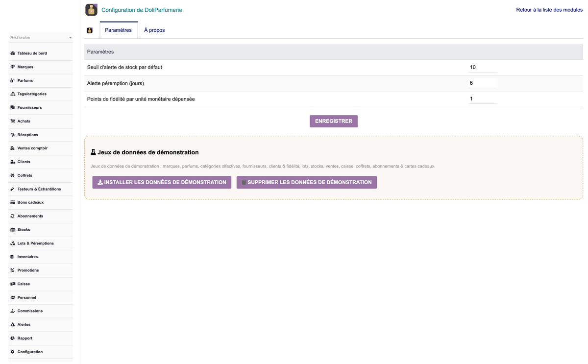Image resolution: width=588 pixels, height=364 pixels.
Task: Click the Fournisseurs truck icon
Action: [x=13, y=107]
